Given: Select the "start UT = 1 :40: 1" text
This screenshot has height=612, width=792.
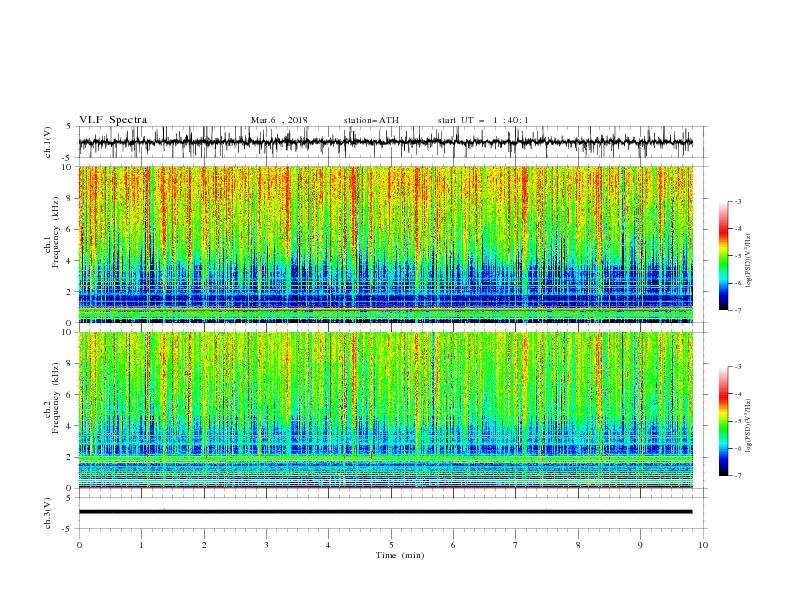Looking at the screenshot, I should coord(483,120).
